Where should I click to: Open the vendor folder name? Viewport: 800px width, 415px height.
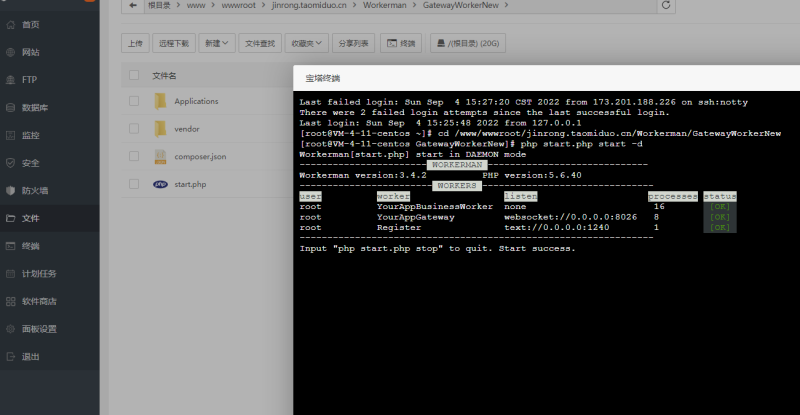187,129
